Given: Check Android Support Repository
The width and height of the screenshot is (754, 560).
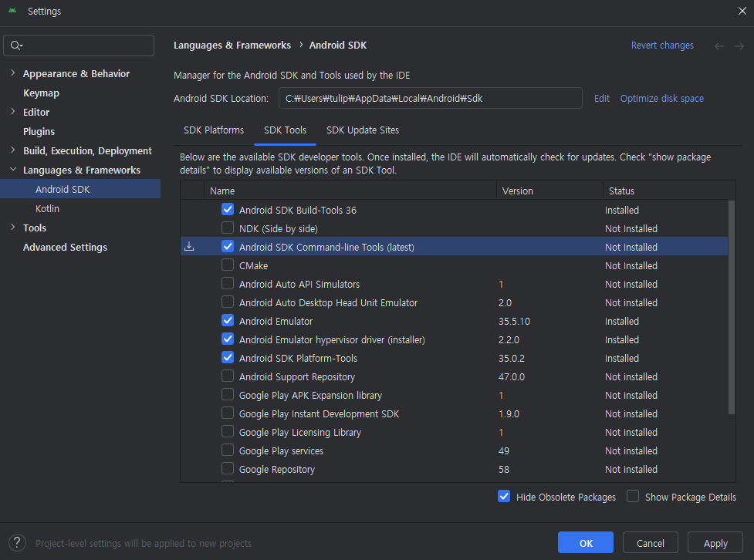Looking at the screenshot, I should coord(228,376).
